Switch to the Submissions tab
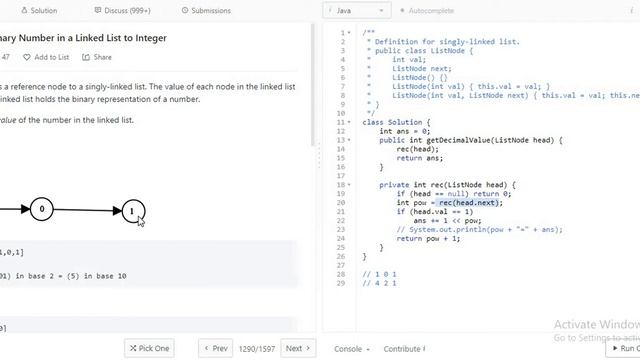The width and height of the screenshot is (640, 360). [206, 11]
